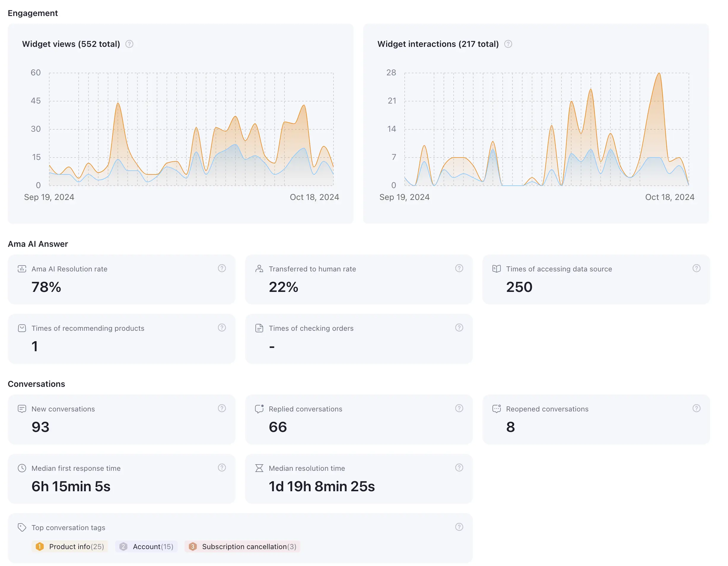Open the Replied conversations help tooltip
Viewport: 728px width, 566px height.
[x=459, y=408]
